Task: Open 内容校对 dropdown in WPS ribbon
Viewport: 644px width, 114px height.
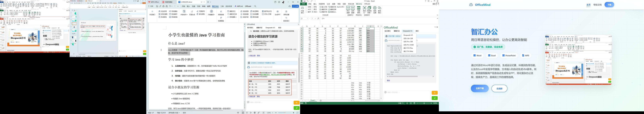Action: (184, 13)
